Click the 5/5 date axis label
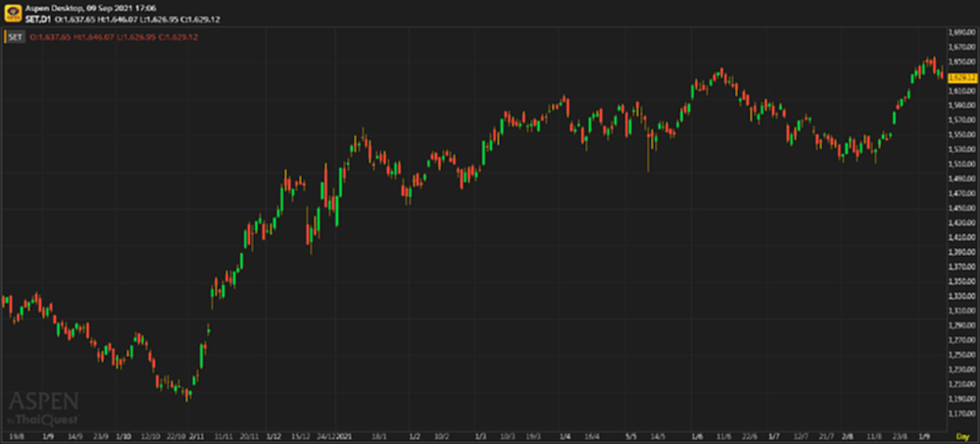Image resolution: width=980 pixels, height=444 pixels. [631, 436]
